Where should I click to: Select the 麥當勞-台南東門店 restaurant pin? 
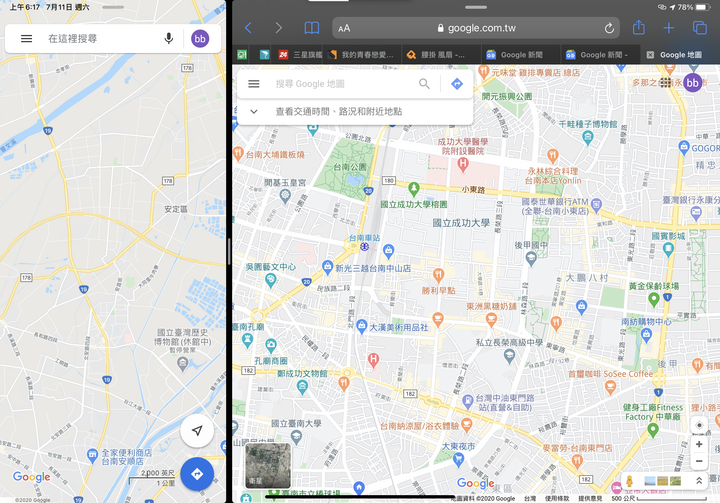577,459
